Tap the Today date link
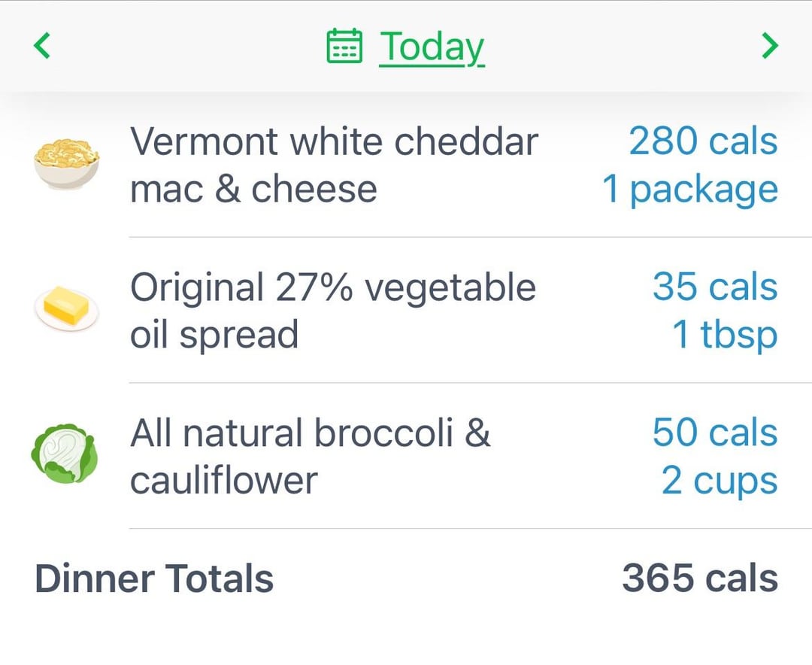This screenshot has width=812, height=665. point(432,47)
